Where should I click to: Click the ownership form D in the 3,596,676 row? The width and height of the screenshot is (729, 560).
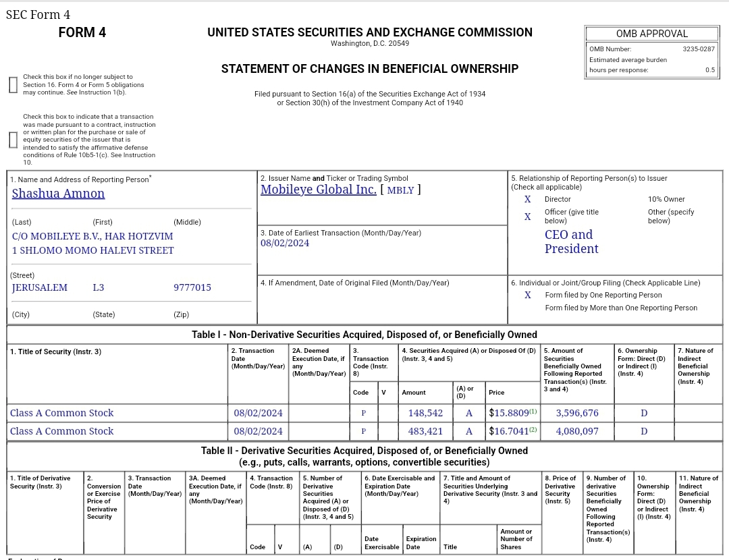[x=644, y=413]
